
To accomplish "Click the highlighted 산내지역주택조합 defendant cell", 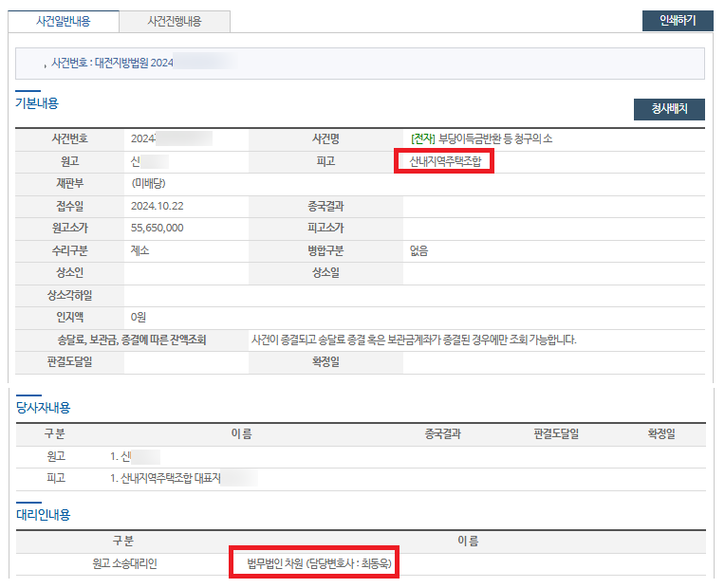I will (x=446, y=162).
